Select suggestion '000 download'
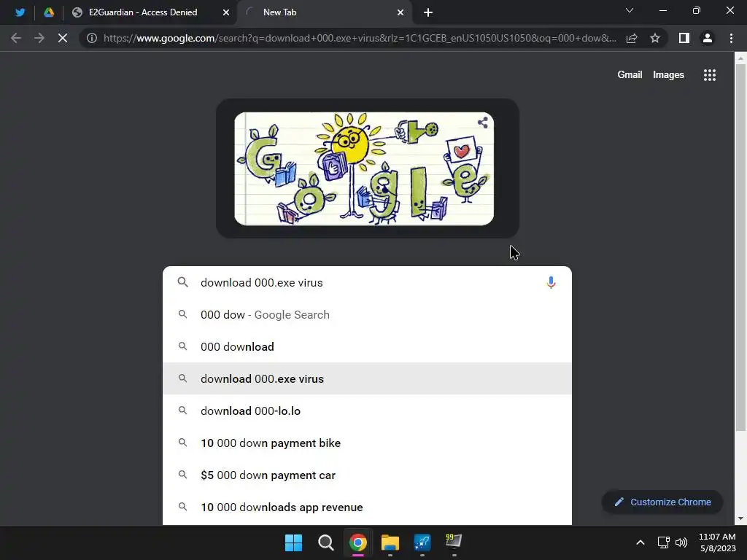 click(x=367, y=346)
